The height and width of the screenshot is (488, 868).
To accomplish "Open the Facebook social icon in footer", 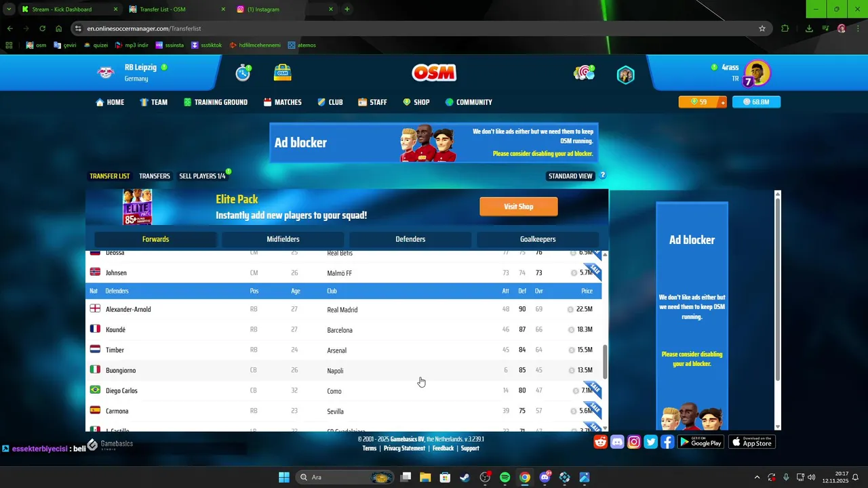I will (x=667, y=442).
